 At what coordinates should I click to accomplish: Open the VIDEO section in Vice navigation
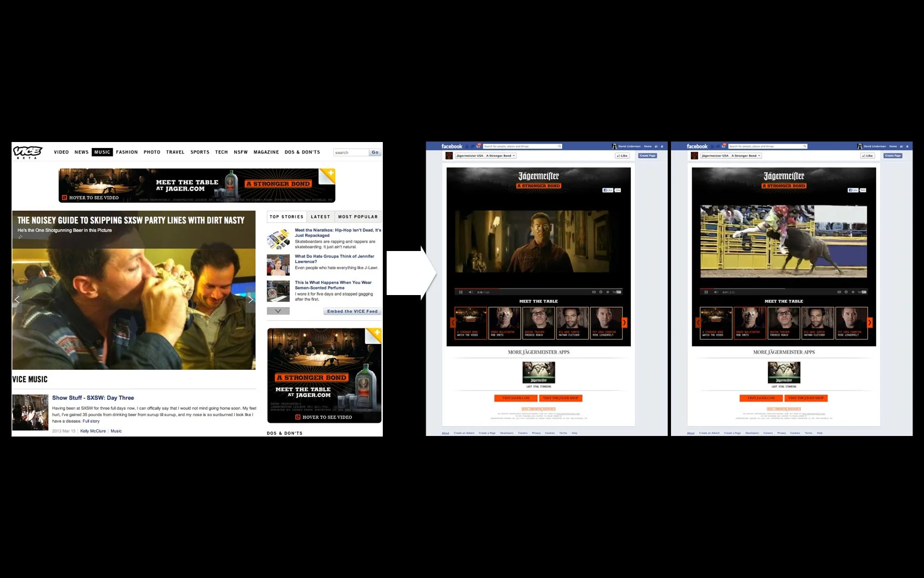[x=62, y=152]
